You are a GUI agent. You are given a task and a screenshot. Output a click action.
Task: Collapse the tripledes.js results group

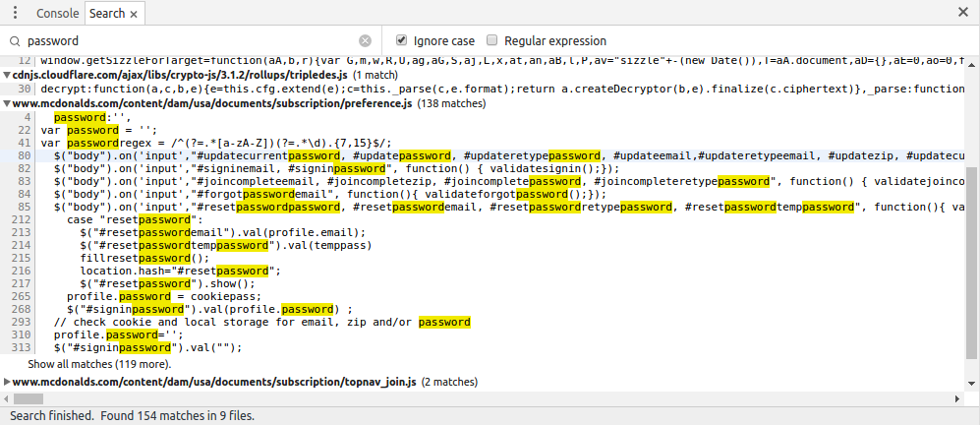coord(7,75)
